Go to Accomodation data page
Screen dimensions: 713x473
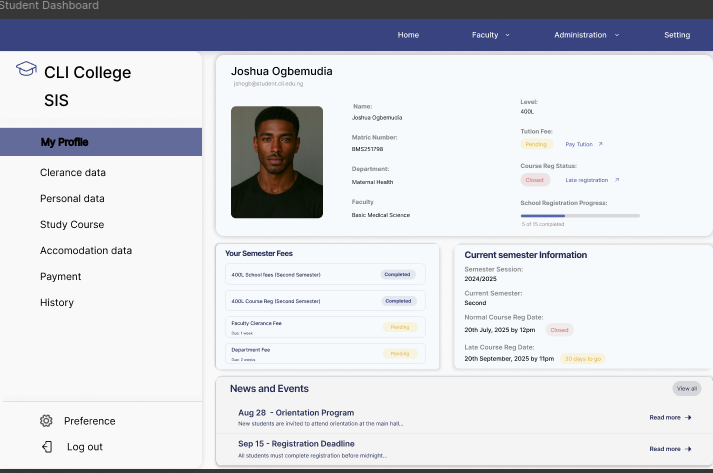[86, 251]
